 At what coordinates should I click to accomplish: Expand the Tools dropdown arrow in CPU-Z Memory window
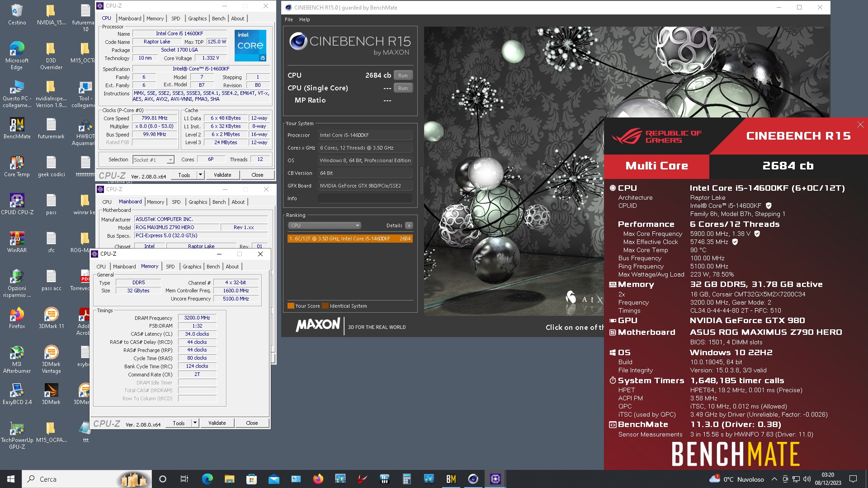tap(195, 423)
